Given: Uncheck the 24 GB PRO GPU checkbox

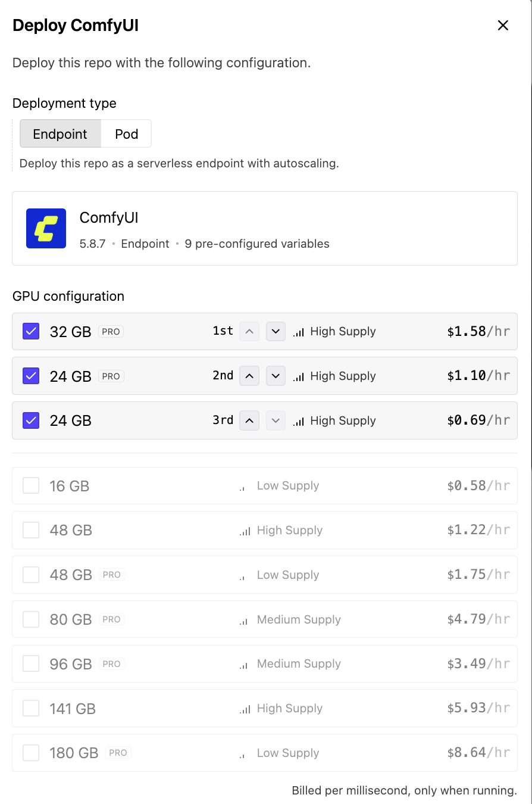Looking at the screenshot, I should [x=31, y=376].
